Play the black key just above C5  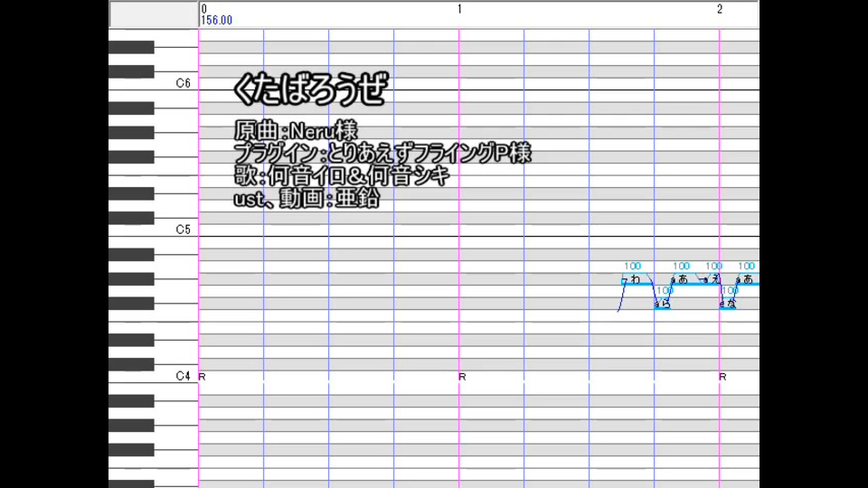(131, 218)
